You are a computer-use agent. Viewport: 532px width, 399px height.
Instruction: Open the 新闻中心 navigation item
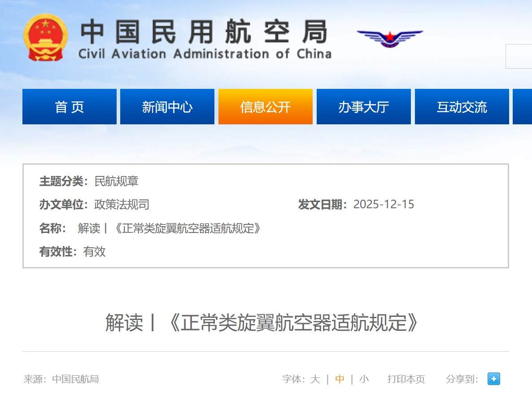[x=167, y=106]
